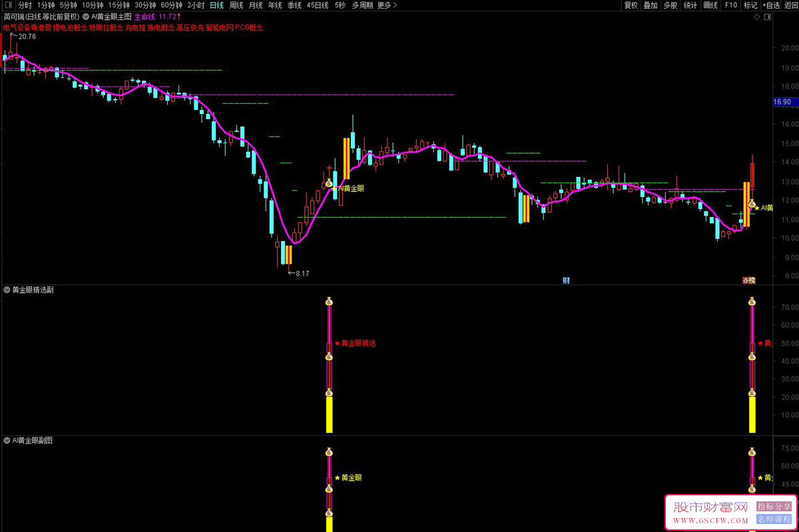Select the 30分钟 period
799x532 pixels.
(x=145, y=5)
